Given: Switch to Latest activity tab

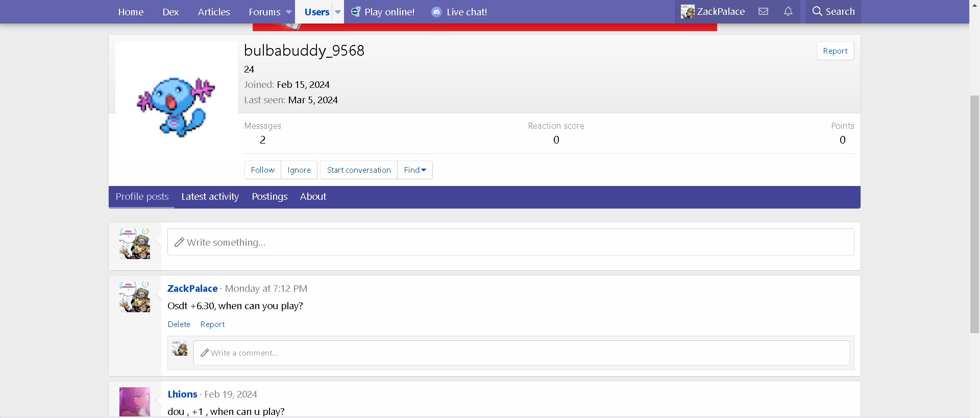Looking at the screenshot, I should pos(210,196).
